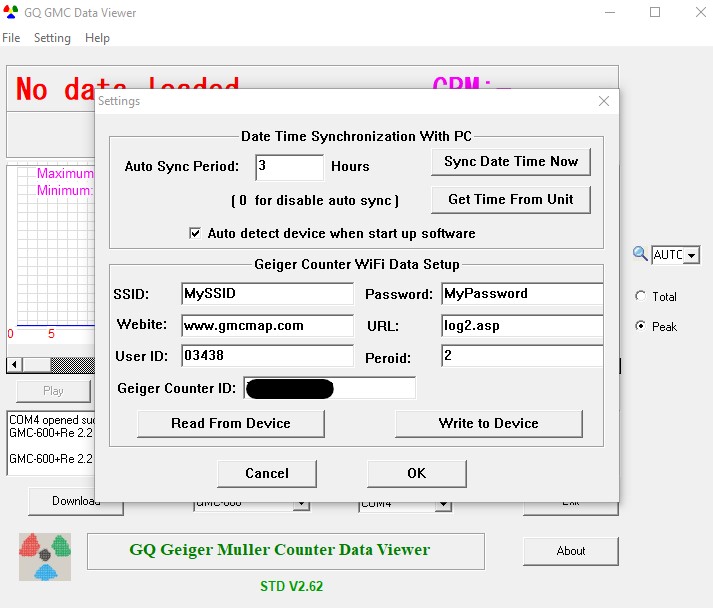Expand the GMC device model dropdown
713x608 pixels.
[301, 505]
